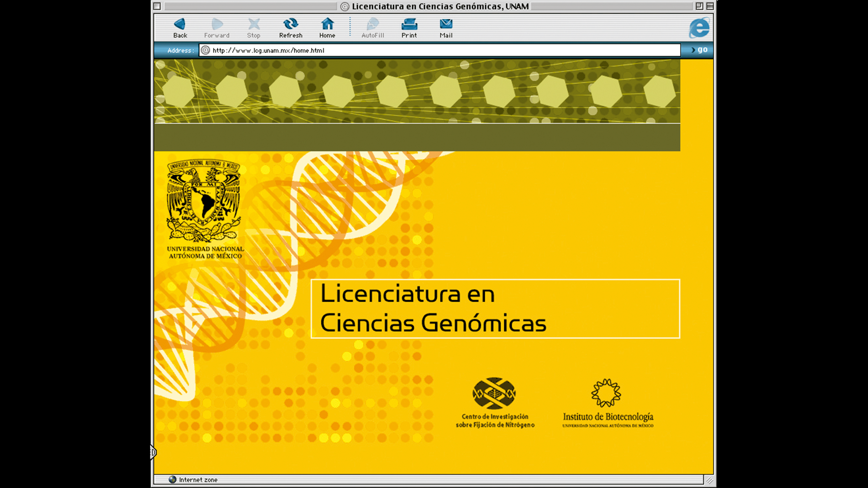Go back with the Back arrow
868x488 pixels.
[x=180, y=28]
